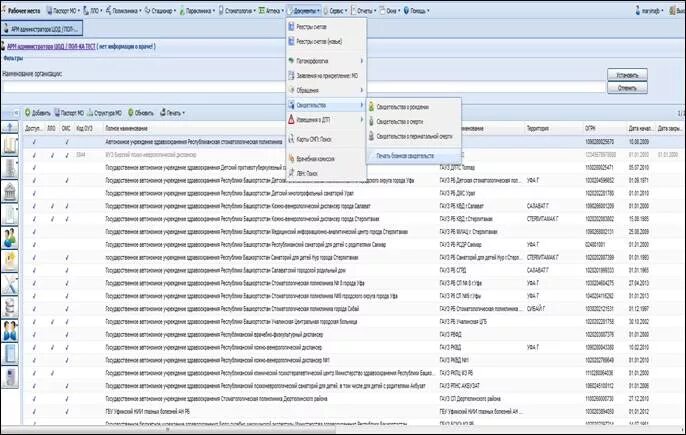This screenshot has width=686, height=435.
Task: Open the mobile device icon in the left sidebar
Action: (x=10, y=377)
